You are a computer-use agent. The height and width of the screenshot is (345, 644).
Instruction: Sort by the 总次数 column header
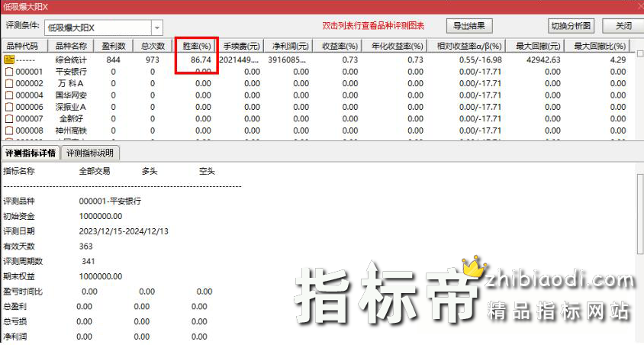pos(153,46)
